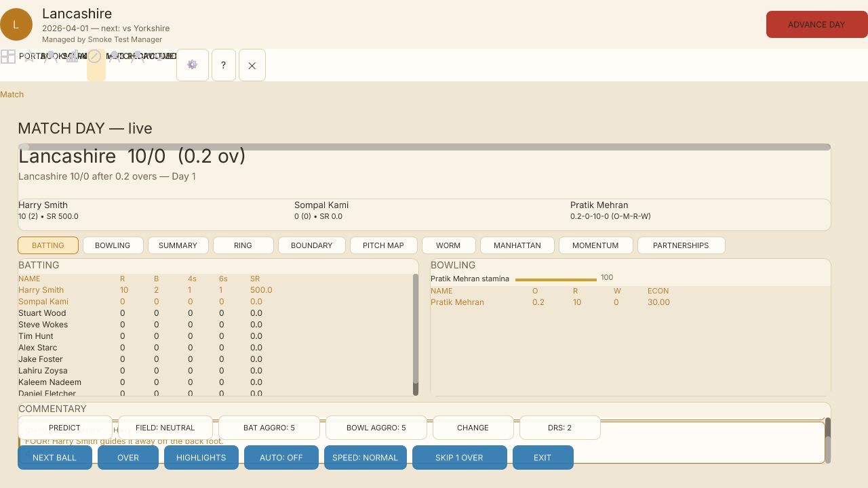The image size is (868, 488).
Task: Select Harry Smith row in batting table
Action: tap(216, 290)
